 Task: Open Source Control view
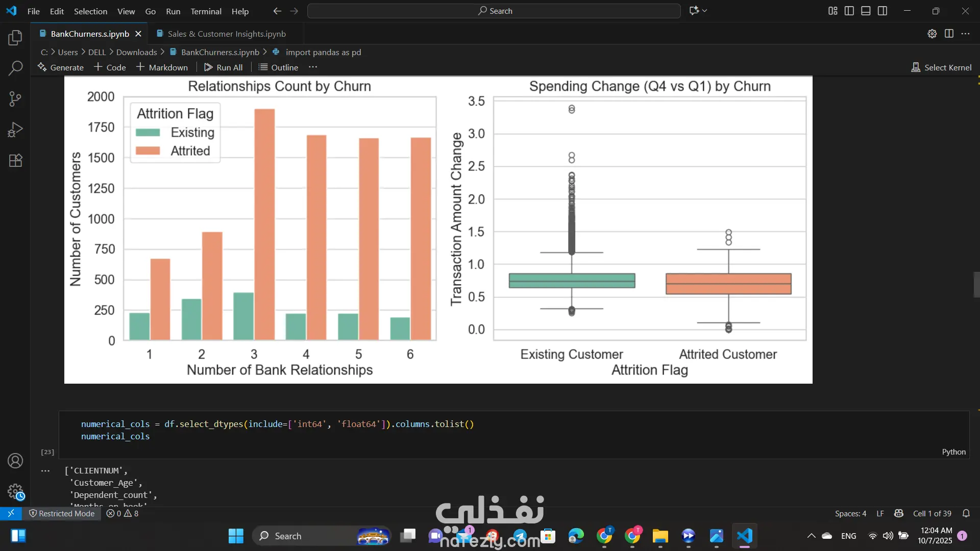[x=15, y=99]
